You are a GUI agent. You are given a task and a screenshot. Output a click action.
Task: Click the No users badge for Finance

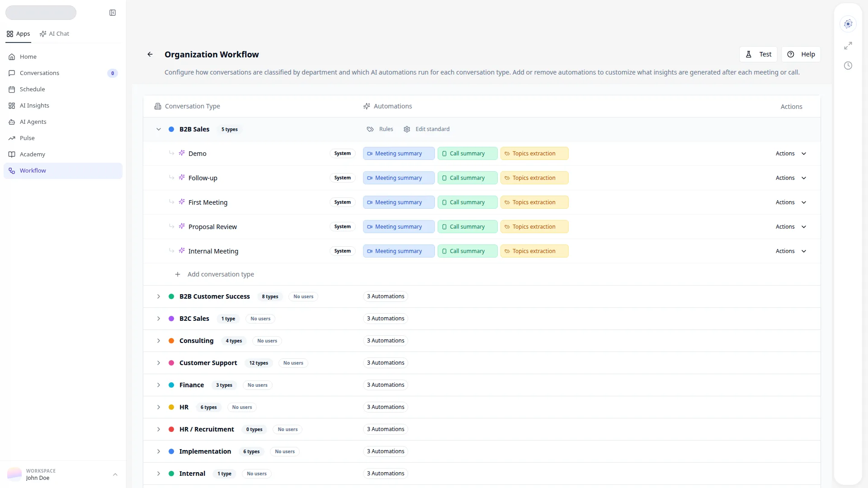pyautogui.click(x=257, y=385)
